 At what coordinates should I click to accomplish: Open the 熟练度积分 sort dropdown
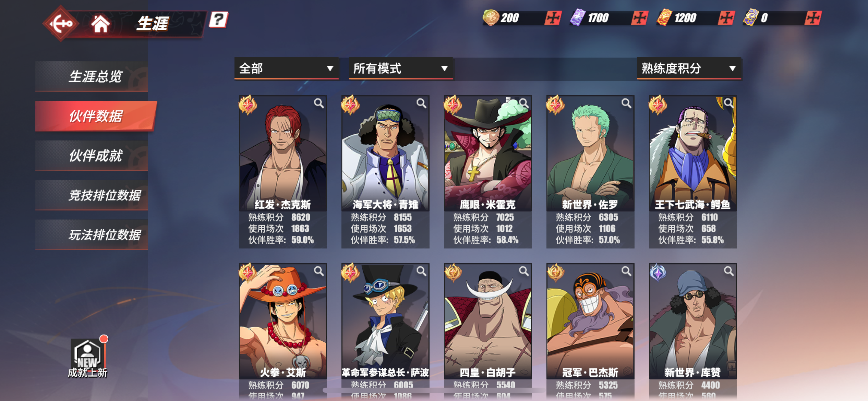(x=689, y=68)
